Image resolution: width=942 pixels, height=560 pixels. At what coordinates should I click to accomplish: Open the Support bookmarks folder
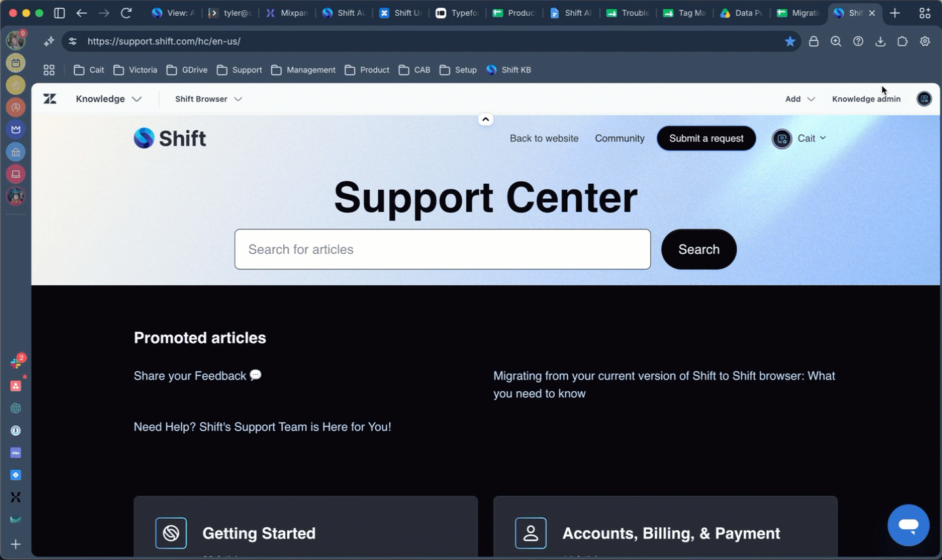click(239, 70)
